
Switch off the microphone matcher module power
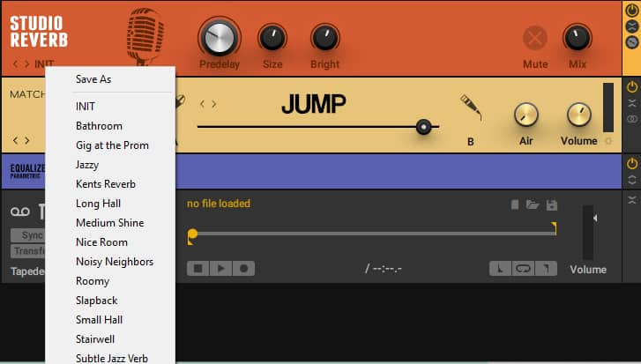631,87
